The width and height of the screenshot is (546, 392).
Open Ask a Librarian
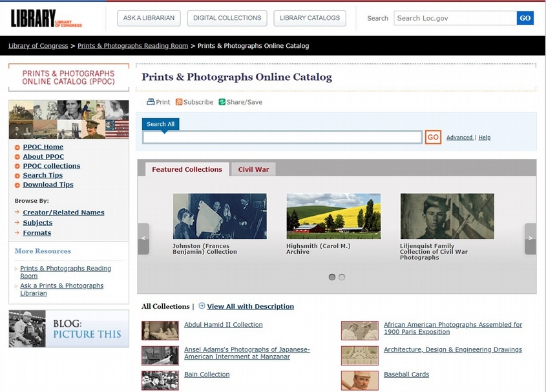[x=149, y=18]
